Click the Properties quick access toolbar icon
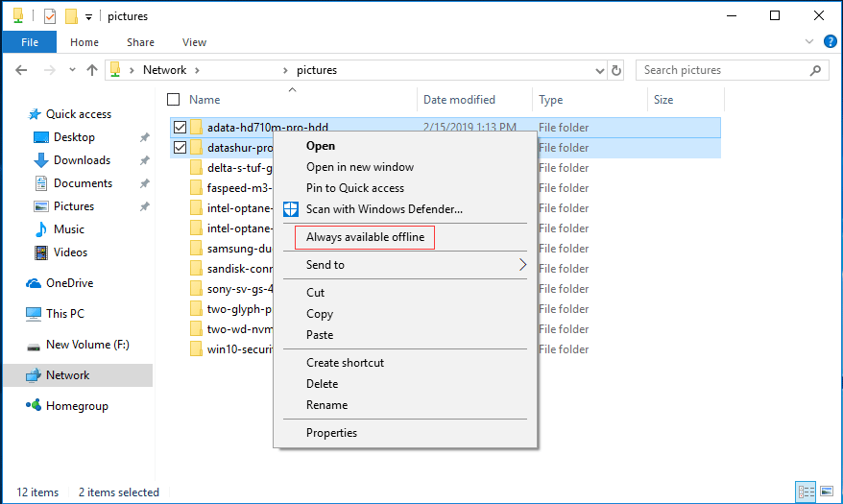This screenshot has width=843, height=504. [50, 16]
